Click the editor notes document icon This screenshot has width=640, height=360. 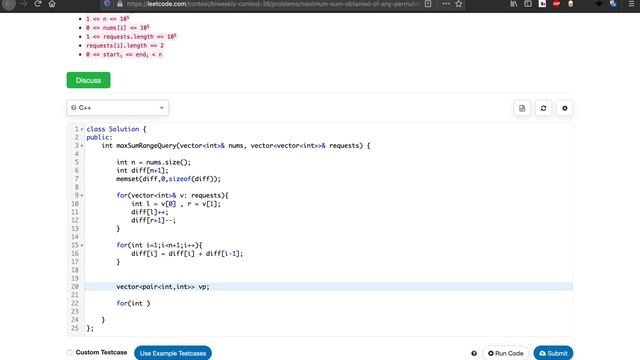pyautogui.click(x=522, y=108)
